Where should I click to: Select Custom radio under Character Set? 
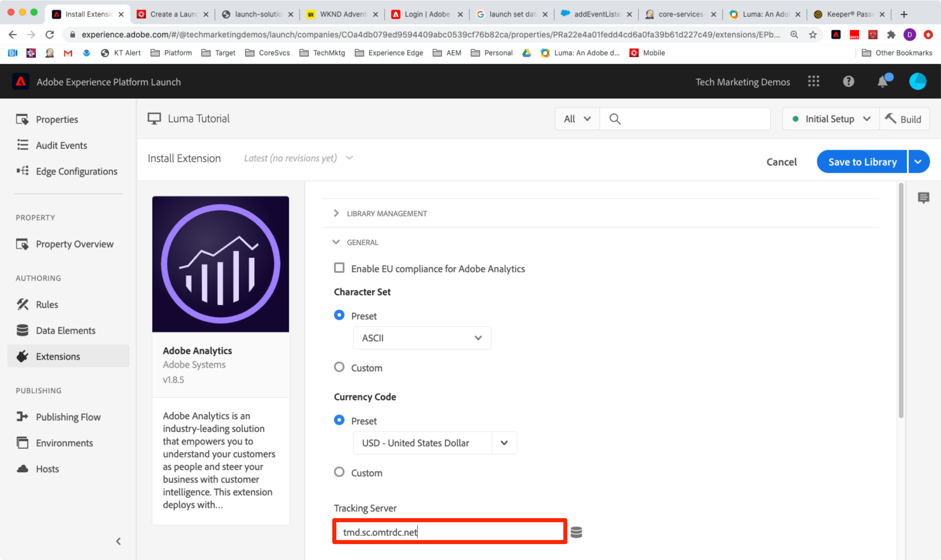[339, 367]
